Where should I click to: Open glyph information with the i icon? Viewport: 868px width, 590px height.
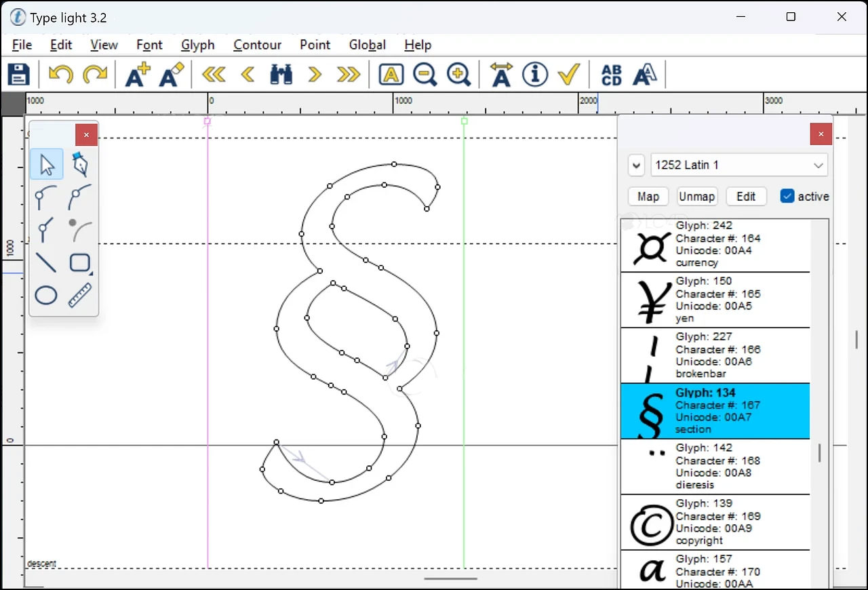pos(534,74)
